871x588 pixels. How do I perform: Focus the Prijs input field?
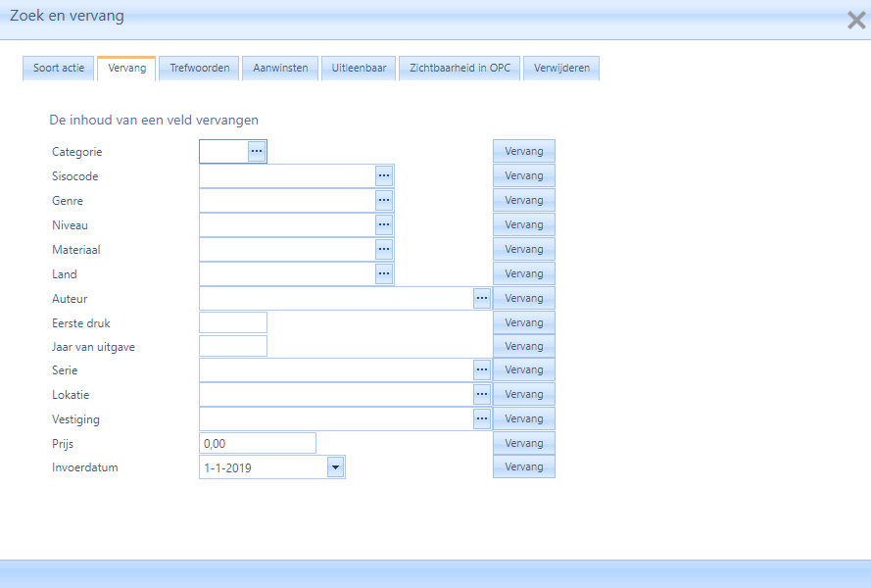click(257, 443)
